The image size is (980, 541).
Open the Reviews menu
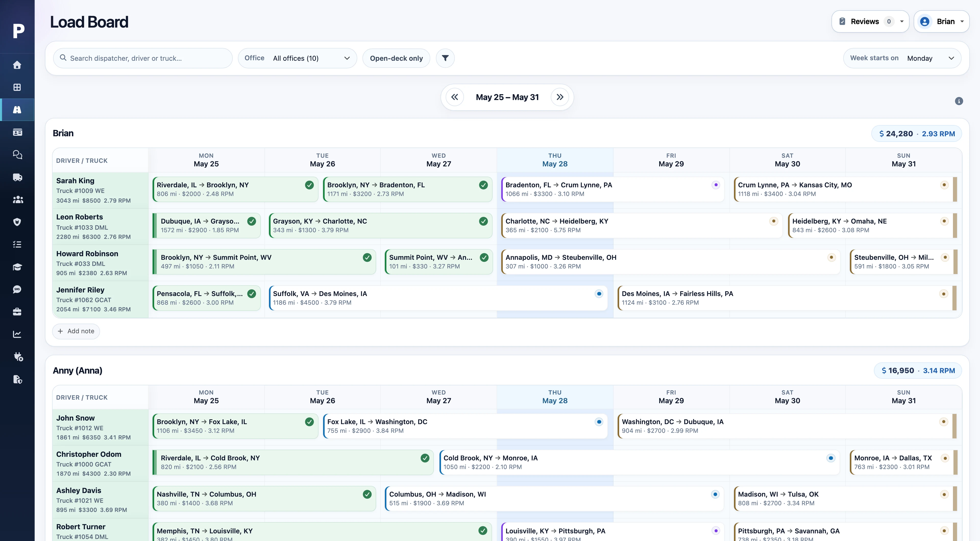coord(870,22)
